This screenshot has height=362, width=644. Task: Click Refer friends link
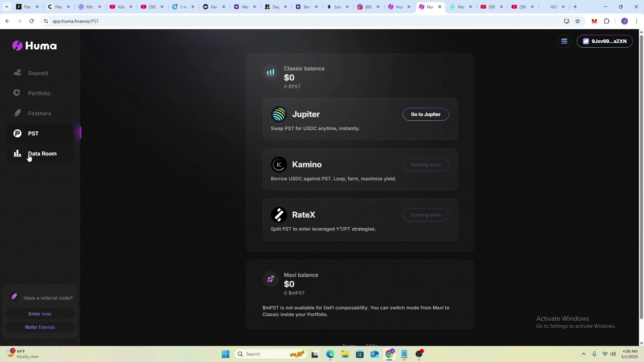coord(40,327)
